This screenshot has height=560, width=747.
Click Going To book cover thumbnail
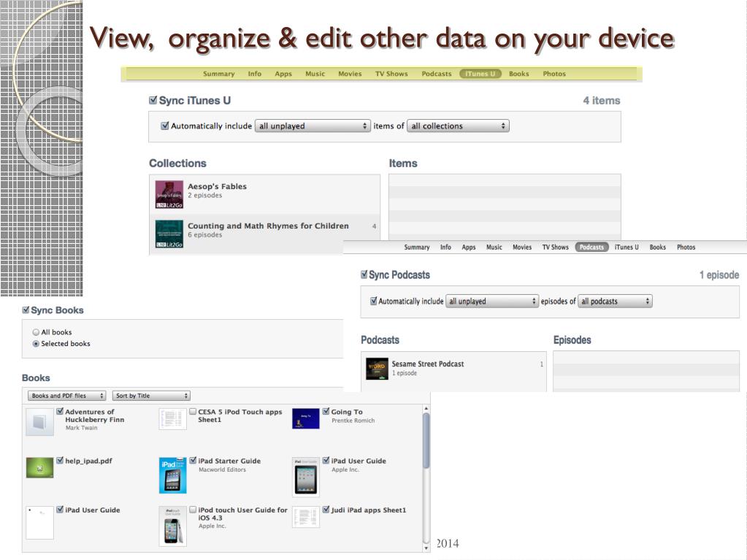pyautogui.click(x=305, y=418)
